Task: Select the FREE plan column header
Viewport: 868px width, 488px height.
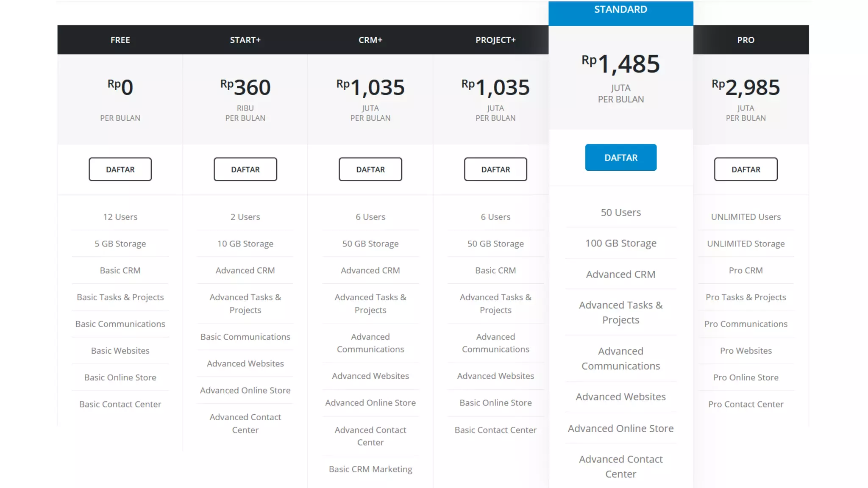Action: pyautogui.click(x=120, y=40)
